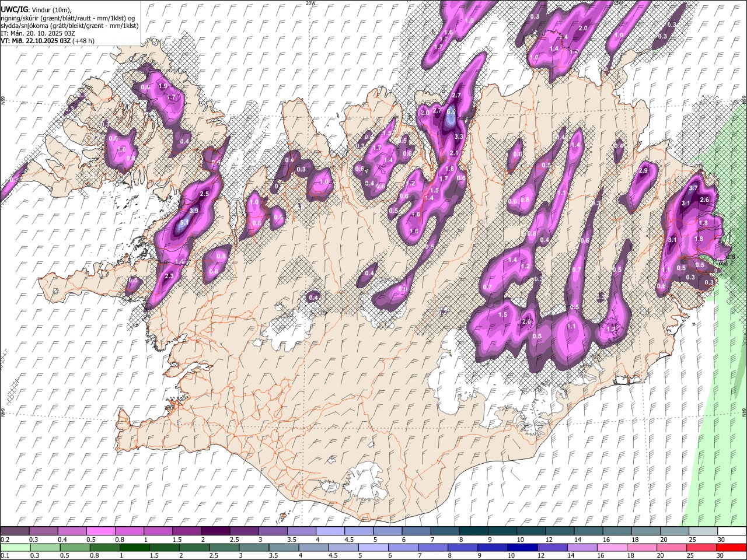Click the 'IT: Mán. 20. 10. 2025 03Z' line
This screenshot has height=560, width=747.
[38, 33]
